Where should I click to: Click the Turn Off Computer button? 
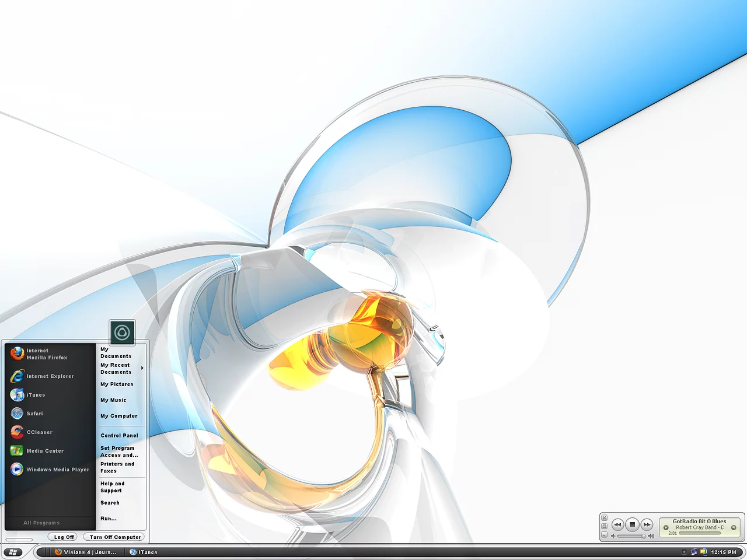click(114, 537)
